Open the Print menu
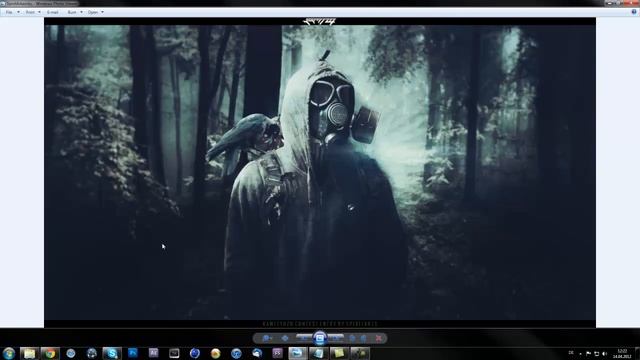Image resolution: width=640 pixels, height=360 pixels. 30,12
